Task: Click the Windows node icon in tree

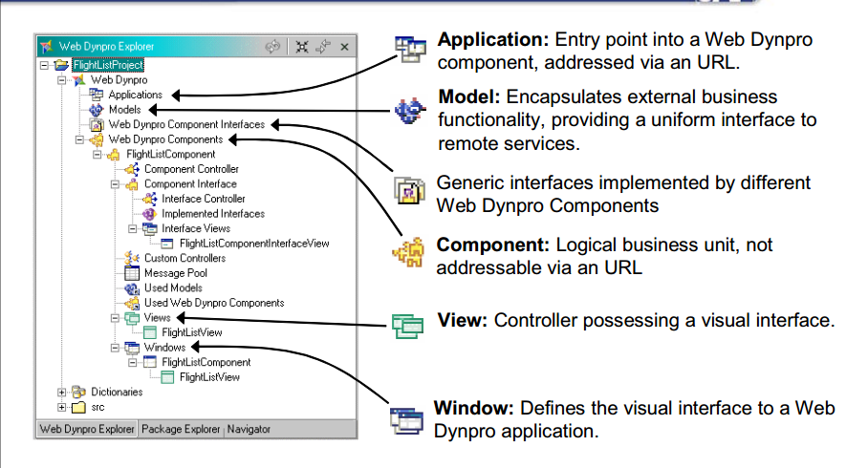Action: coord(132,348)
